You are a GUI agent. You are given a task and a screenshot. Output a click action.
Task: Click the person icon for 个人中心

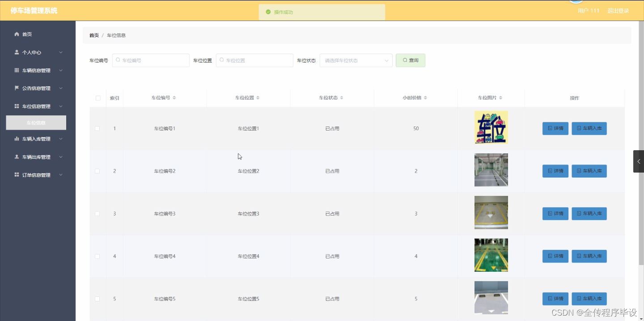[x=17, y=52]
